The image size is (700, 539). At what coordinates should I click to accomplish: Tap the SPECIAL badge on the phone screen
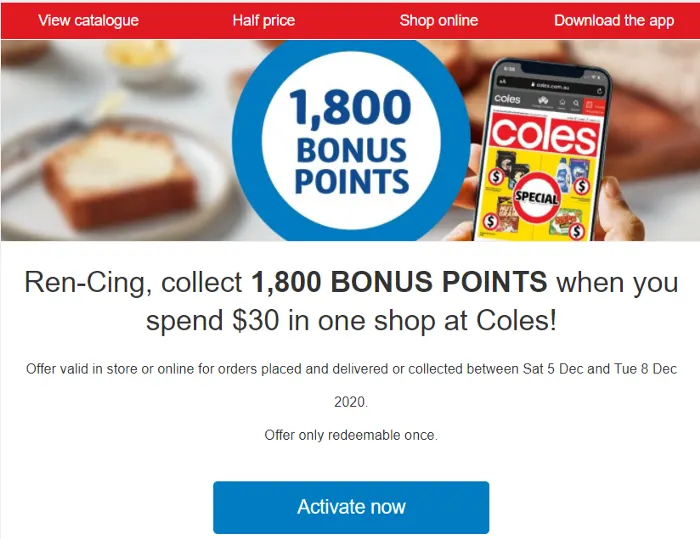[536, 198]
